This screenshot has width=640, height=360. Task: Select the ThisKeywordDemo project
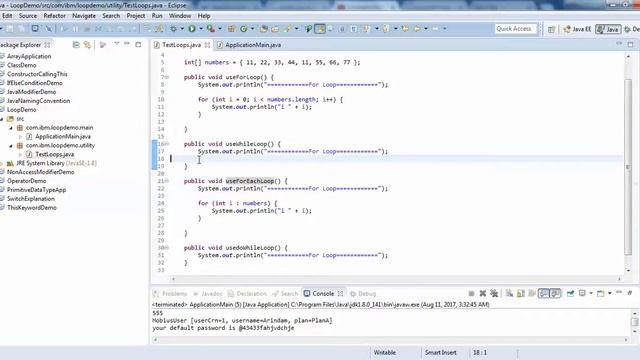pyautogui.click(x=31, y=208)
